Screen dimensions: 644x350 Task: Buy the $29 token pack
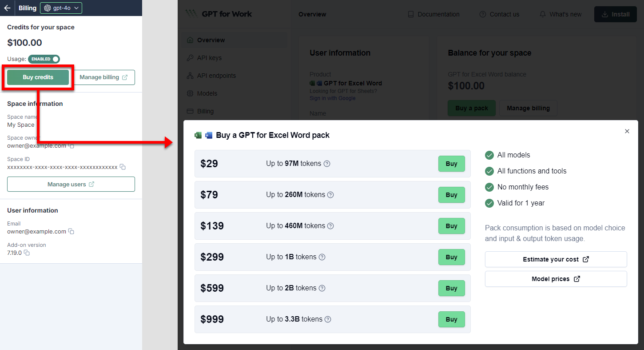pos(451,164)
